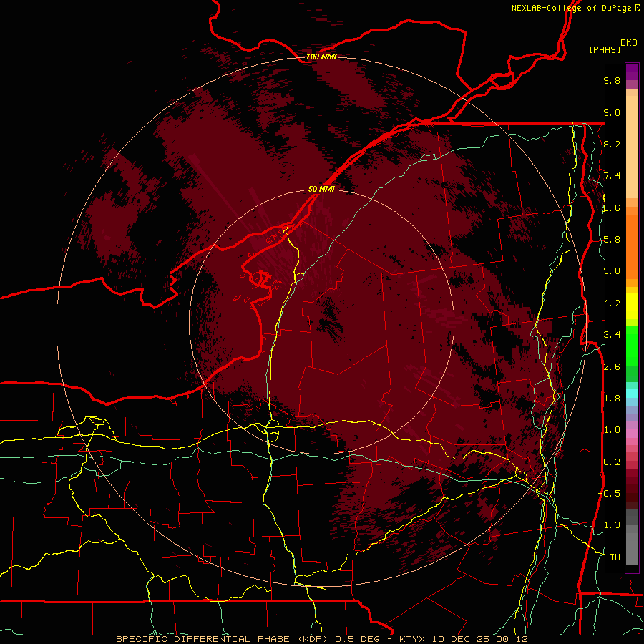The width and height of the screenshot is (644, 644).
Task: Click the 4.2 colorbar value
Action: pyautogui.click(x=612, y=303)
